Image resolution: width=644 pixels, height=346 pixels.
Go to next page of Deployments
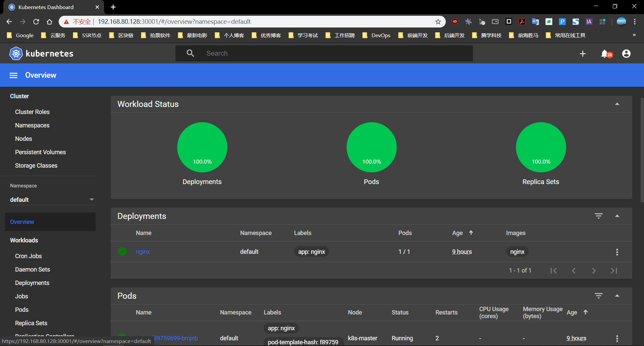click(594, 271)
